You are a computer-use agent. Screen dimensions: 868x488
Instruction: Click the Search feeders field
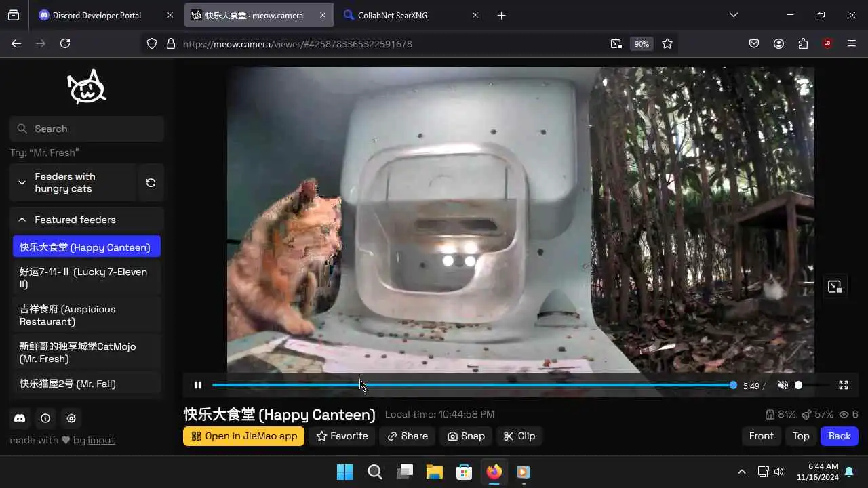[87, 129]
